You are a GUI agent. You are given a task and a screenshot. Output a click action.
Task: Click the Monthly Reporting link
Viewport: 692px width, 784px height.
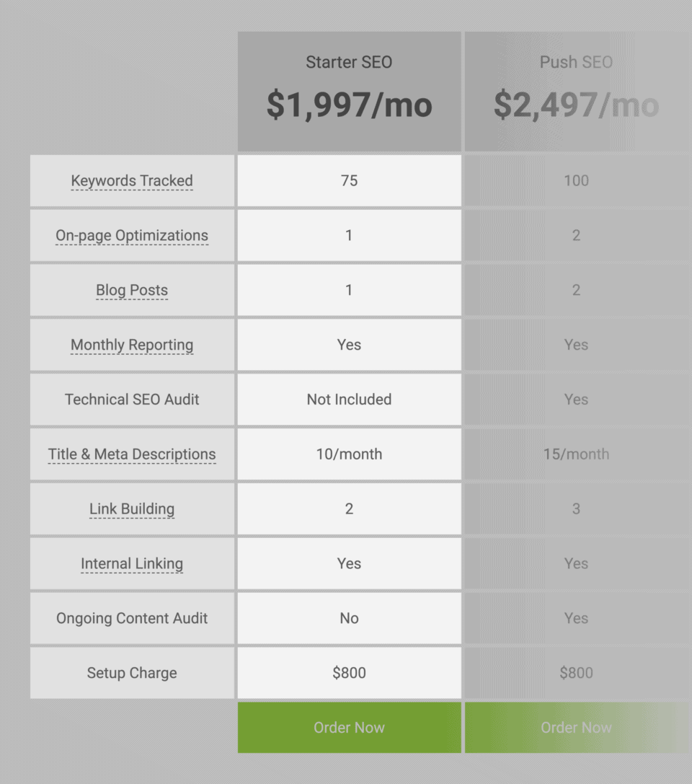coord(132,345)
